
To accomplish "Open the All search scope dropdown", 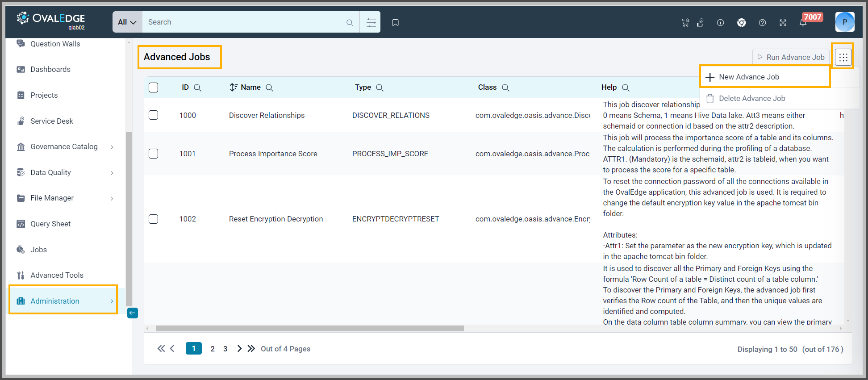I will pos(127,22).
